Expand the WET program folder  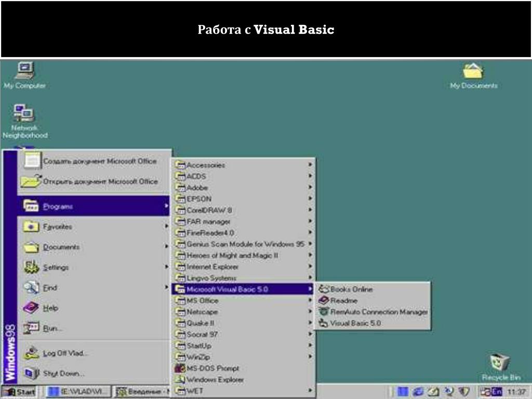243,391
